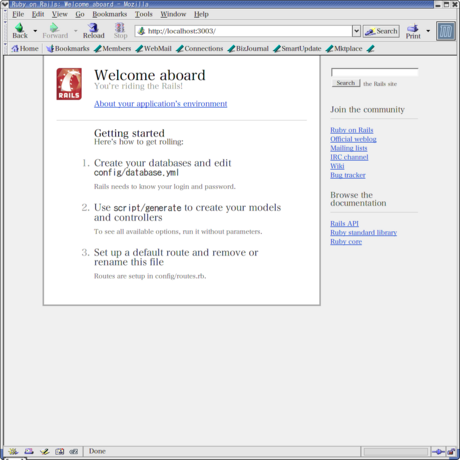Screen dimensions: 460x460
Task: Open the window menu button in title bar
Action: [5, 4]
